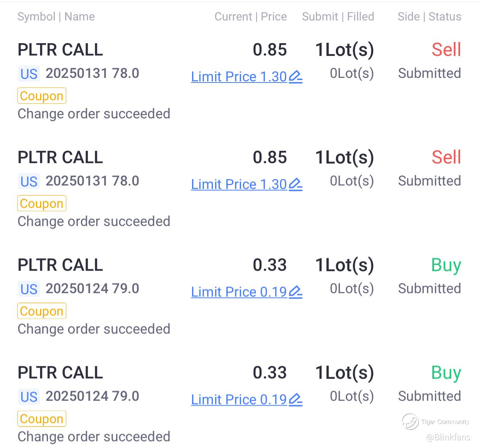Click Coupon tag on third order
This screenshot has height=448, width=479.
(42, 311)
